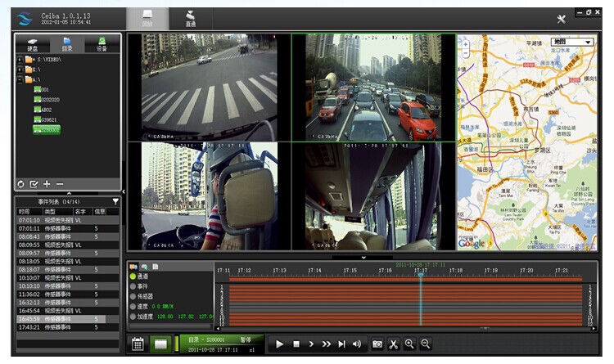Click the timeline playhead marker
Screen dimensions: 614x364
click(x=421, y=276)
